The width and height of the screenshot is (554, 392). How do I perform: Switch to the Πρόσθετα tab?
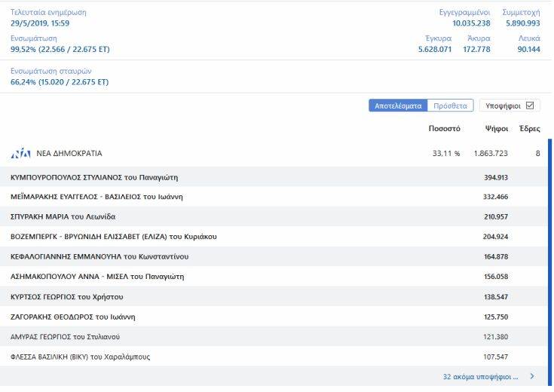tap(451, 106)
